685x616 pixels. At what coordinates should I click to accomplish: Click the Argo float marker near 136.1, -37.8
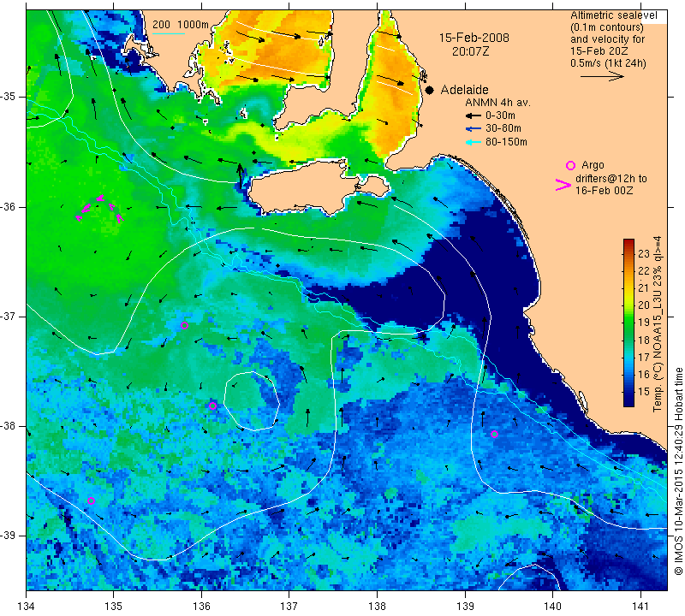pos(212,406)
